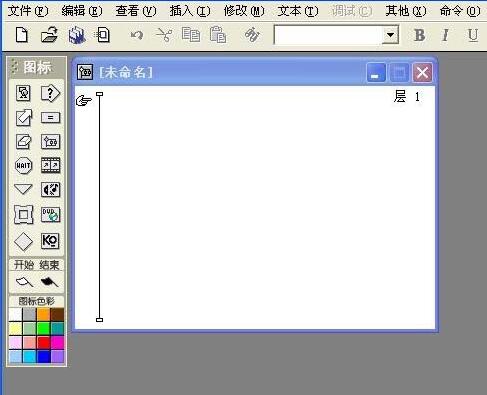Create a new file from the toolbar
This screenshot has height=395, width=487.
pos(22,35)
